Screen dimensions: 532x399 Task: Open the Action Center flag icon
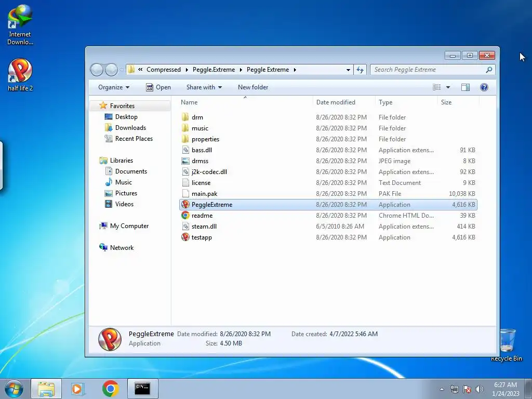point(467,389)
